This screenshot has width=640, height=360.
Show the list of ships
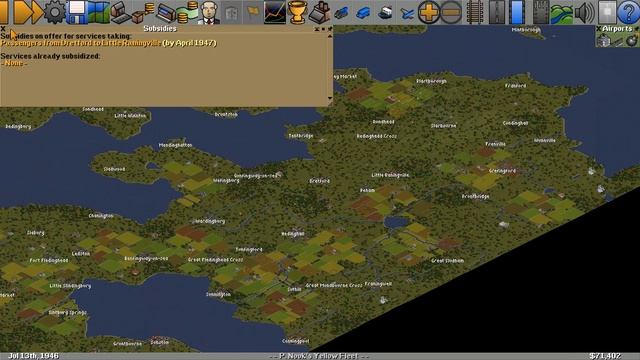tap(385, 12)
